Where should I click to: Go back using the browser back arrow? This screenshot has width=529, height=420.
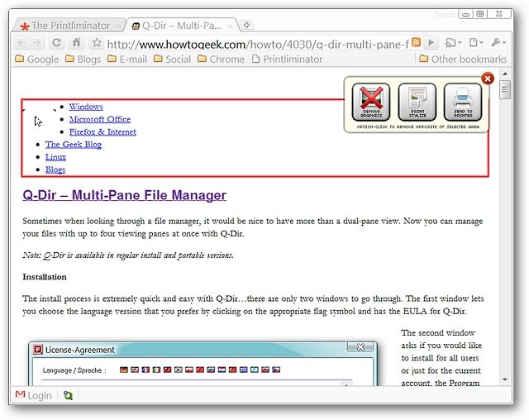(x=22, y=43)
